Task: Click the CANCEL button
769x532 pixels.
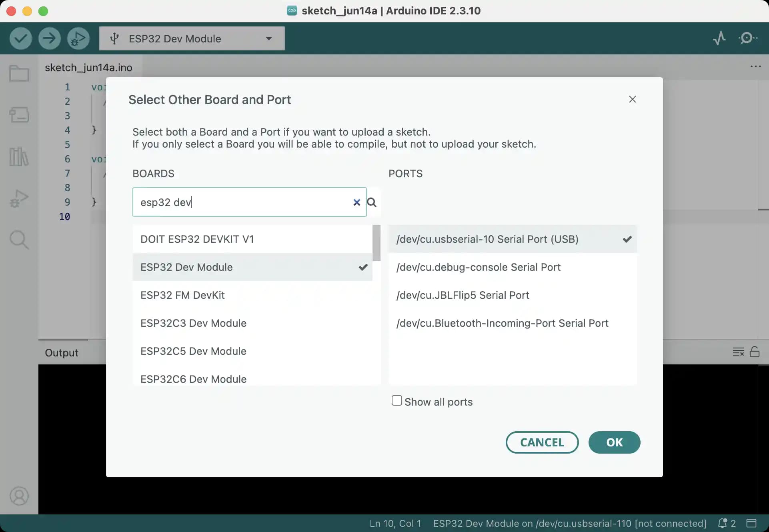Action: pos(542,442)
